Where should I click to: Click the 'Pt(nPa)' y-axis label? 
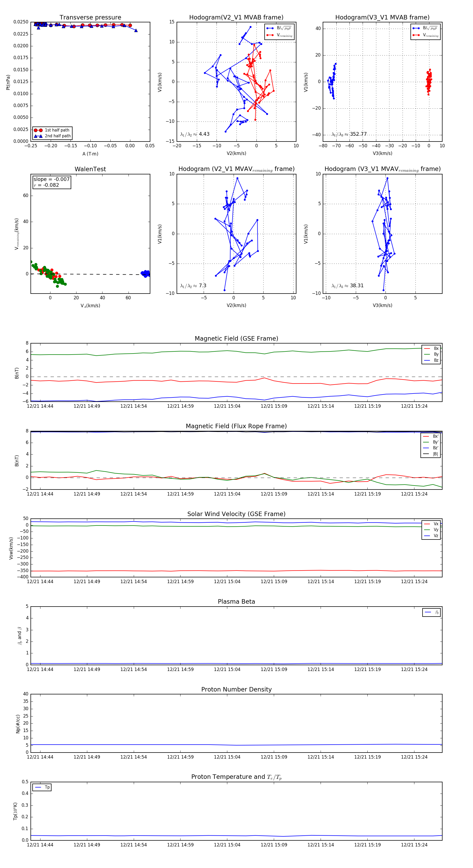click(8, 82)
